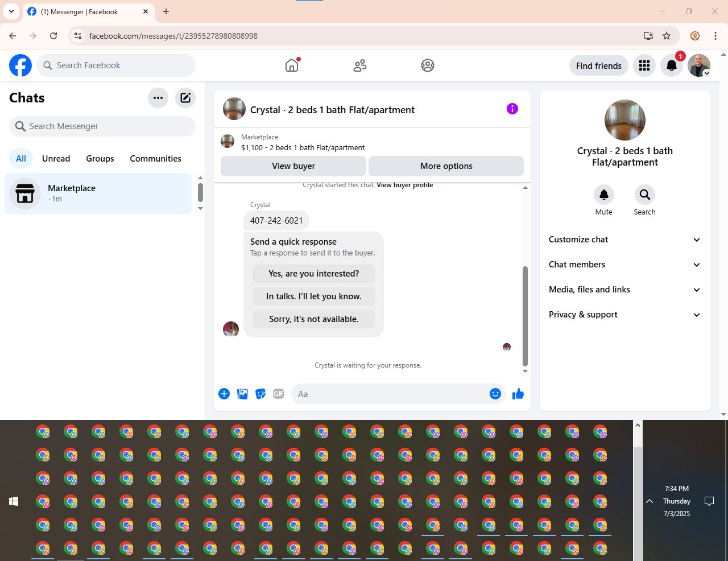Go back using Chrome back arrow

(13, 36)
